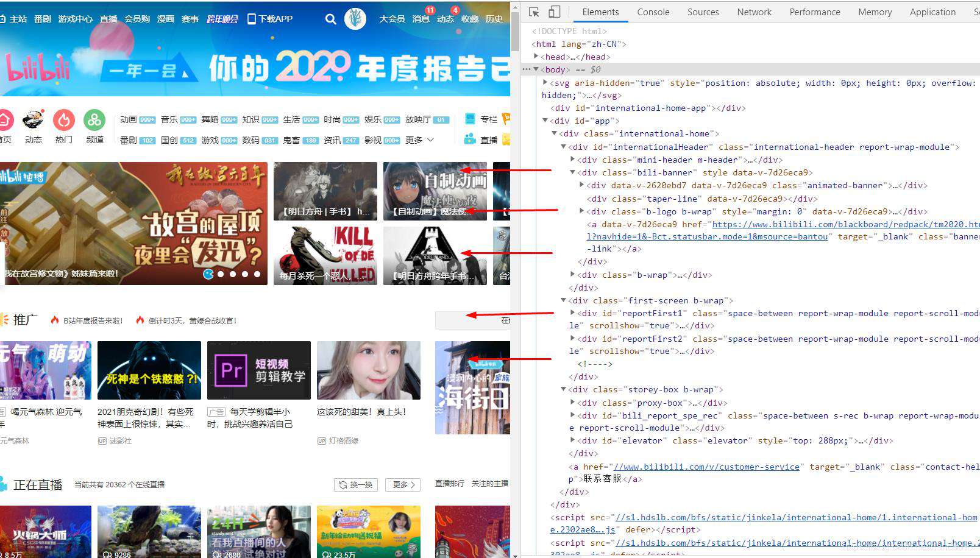980x558 pixels.
Task: Open 消息 messages with badge 11
Action: pyautogui.click(x=421, y=19)
